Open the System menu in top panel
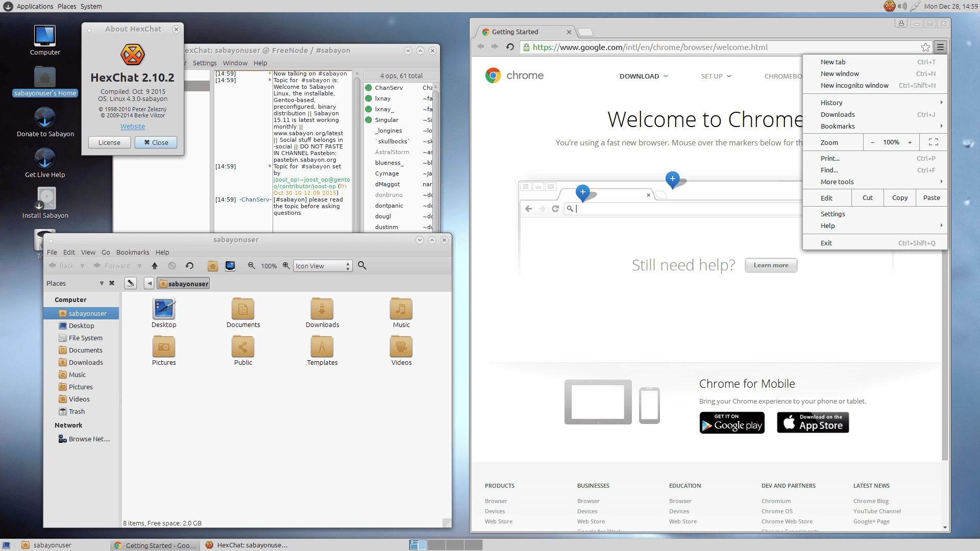Viewport: 980px width, 551px height. click(91, 6)
